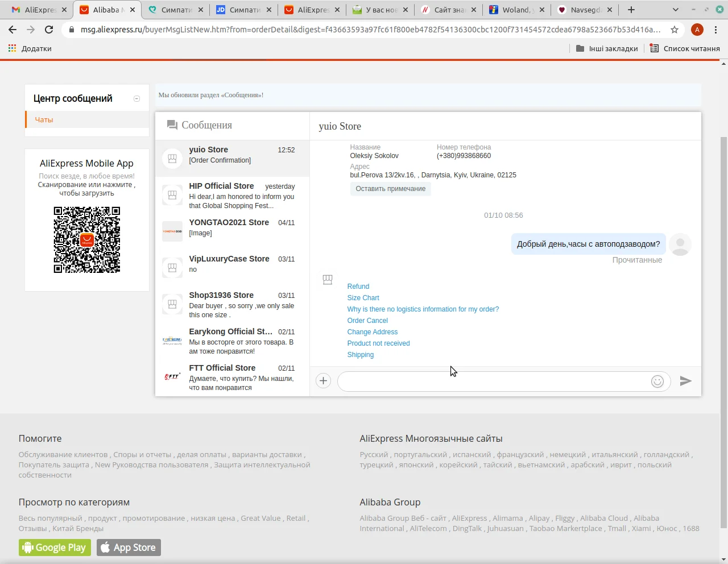Open the Shop31936 Store conversation
The height and width of the screenshot is (564, 728).
coord(233,304)
